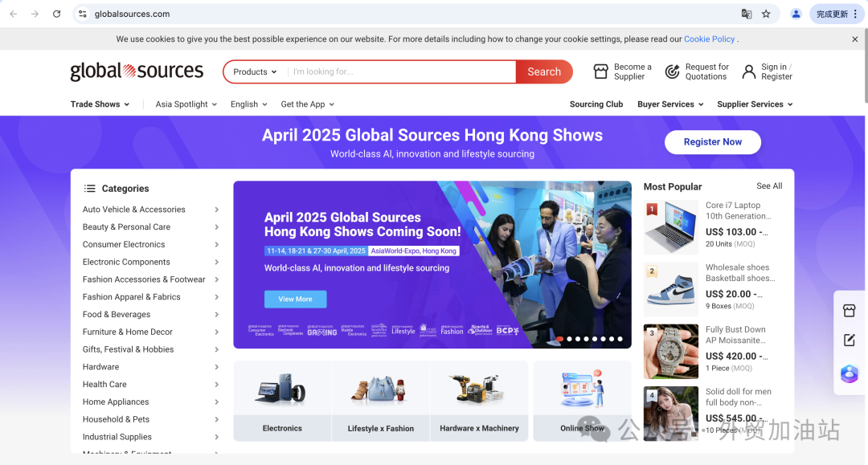The height and width of the screenshot is (465, 868).
Task: Click the Fully Bust Down product title
Action: pyautogui.click(x=735, y=335)
